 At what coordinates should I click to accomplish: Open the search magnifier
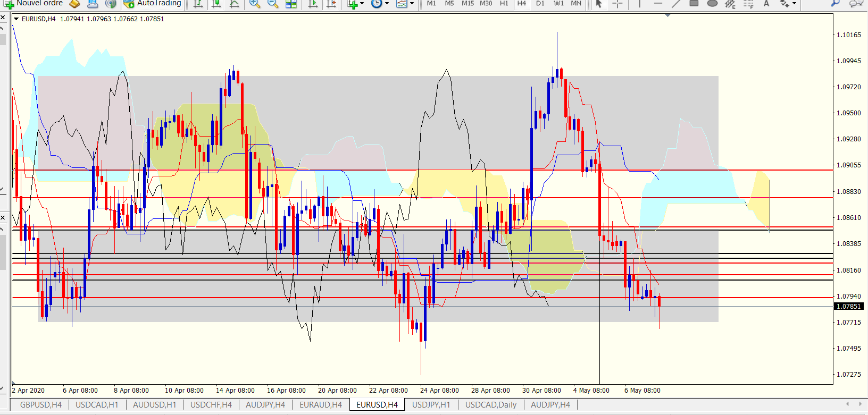tap(835, 4)
